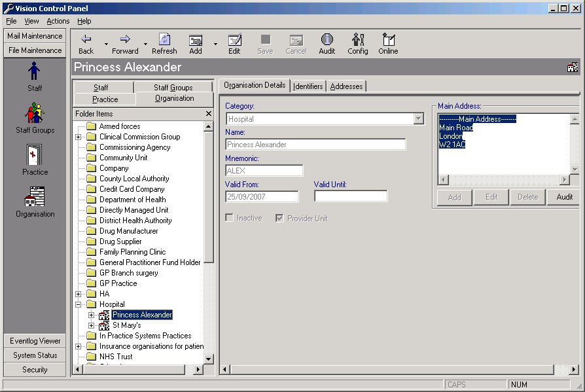
Task: Click the Drug Supplier folder icon
Action: pos(92,241)
